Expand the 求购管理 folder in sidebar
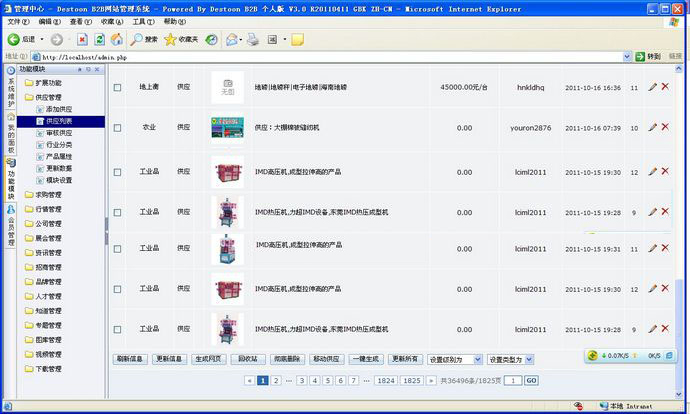 tap(47, 195)
